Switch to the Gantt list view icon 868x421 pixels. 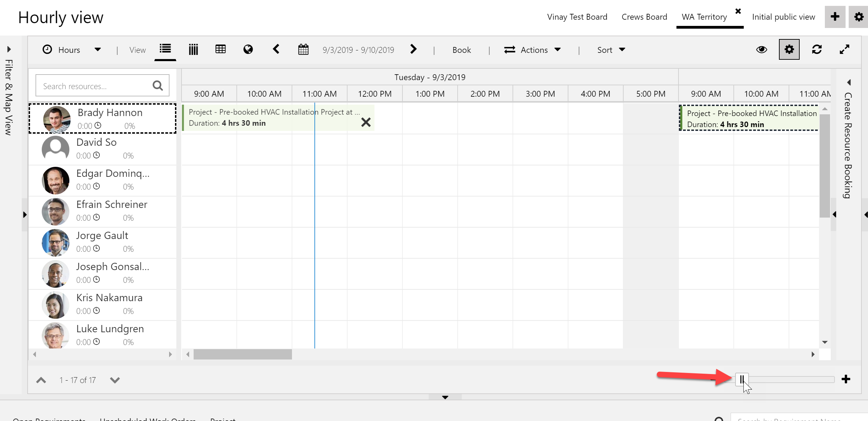pos(165,49)
